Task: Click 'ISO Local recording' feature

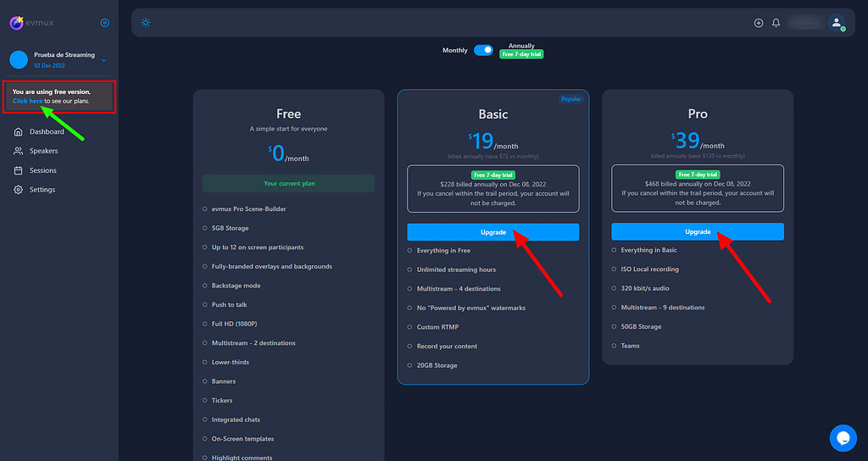Action: point(650,269)
